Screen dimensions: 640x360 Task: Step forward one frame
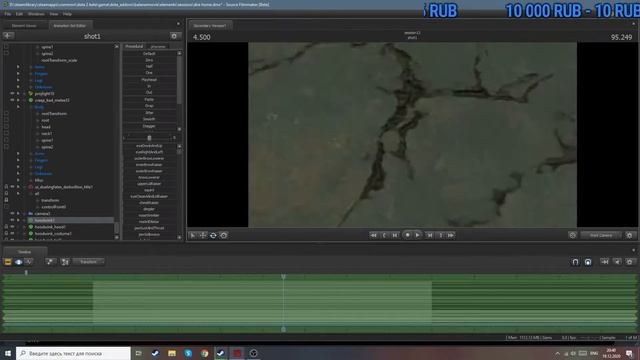(x=429, y=235)
